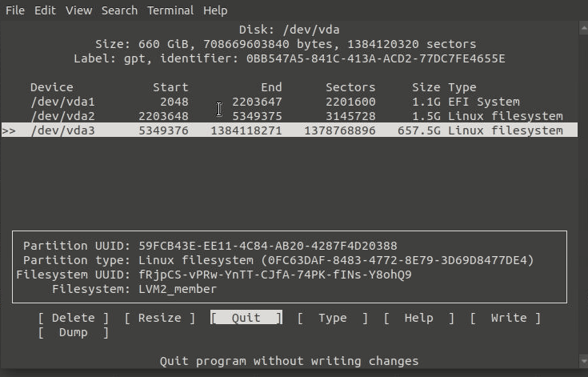
Task: Choose the Resize partition option
Action: tap(160, 318)
